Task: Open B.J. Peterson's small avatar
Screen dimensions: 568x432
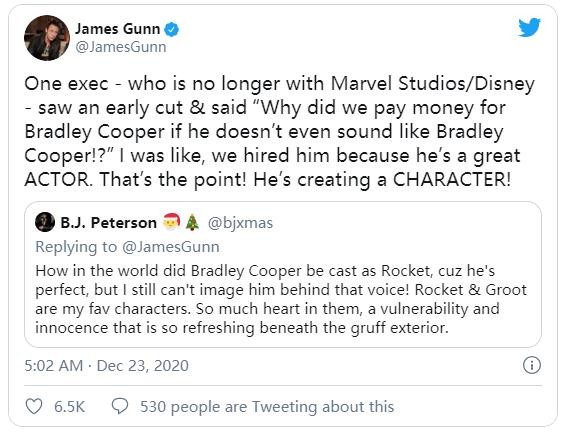Action: click(45, 222)
